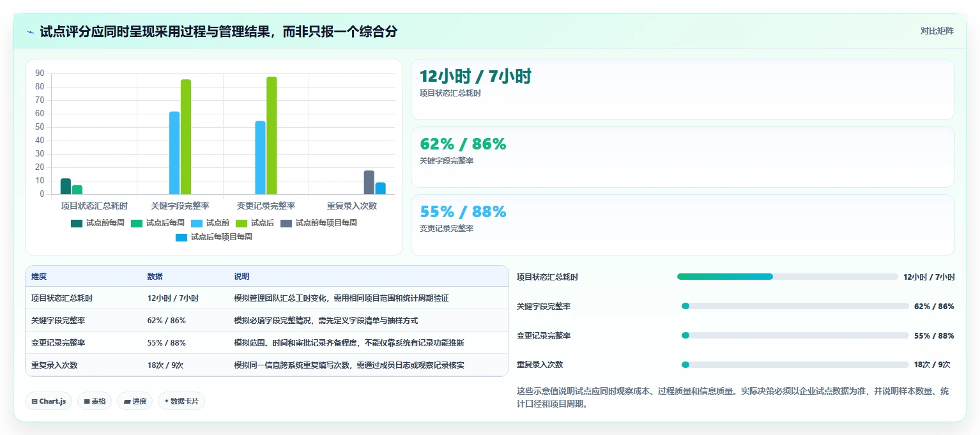The width and height of the screenshot is (980, 435).
Task: Click the short green bar for 项目状态汇总耗时
Action: pos(77,190)
